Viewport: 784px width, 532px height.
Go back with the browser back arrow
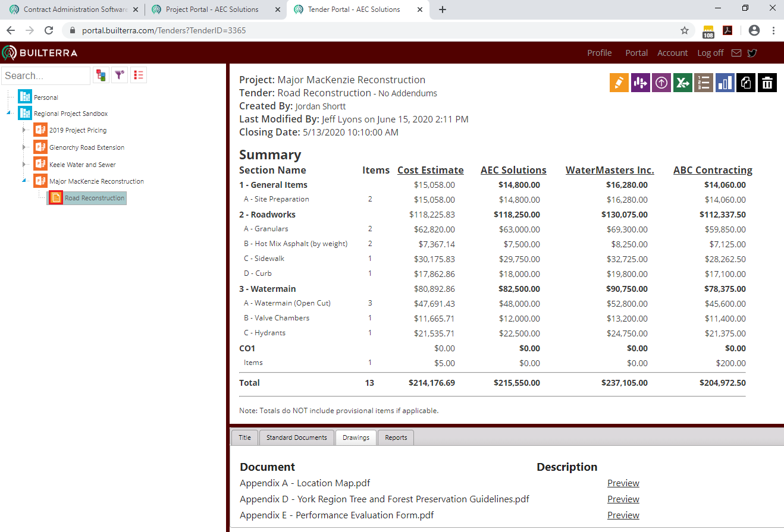11,30
